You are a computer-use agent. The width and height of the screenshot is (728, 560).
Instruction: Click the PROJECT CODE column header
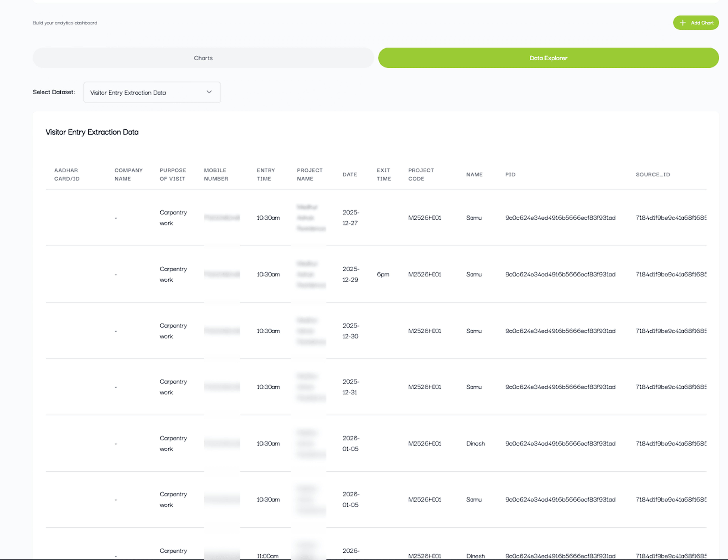pyautogui.click(x=421, y=174)
